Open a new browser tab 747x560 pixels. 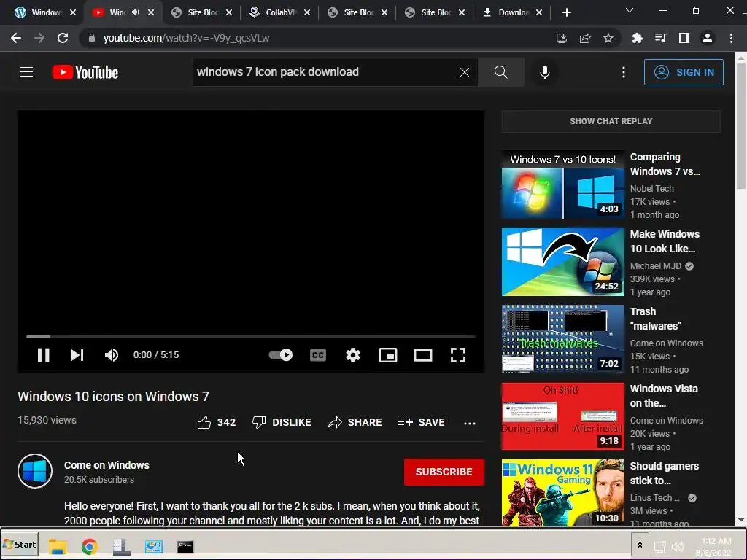[x=566, y=12]
